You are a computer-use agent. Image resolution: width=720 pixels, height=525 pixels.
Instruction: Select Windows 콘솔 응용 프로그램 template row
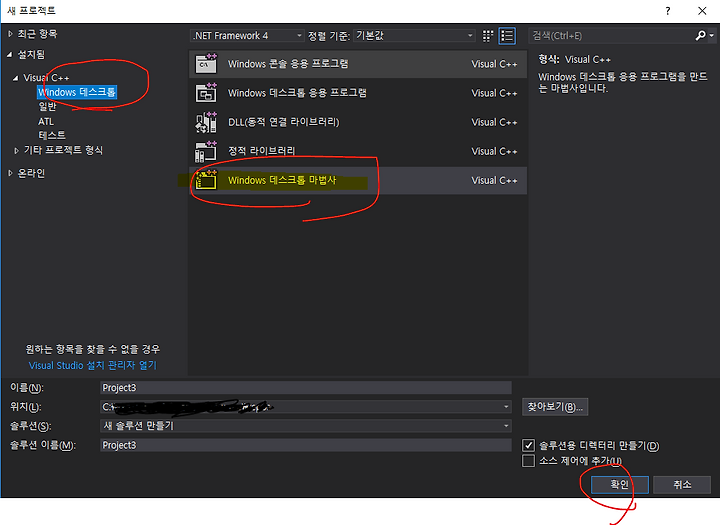tap(358, 64)
